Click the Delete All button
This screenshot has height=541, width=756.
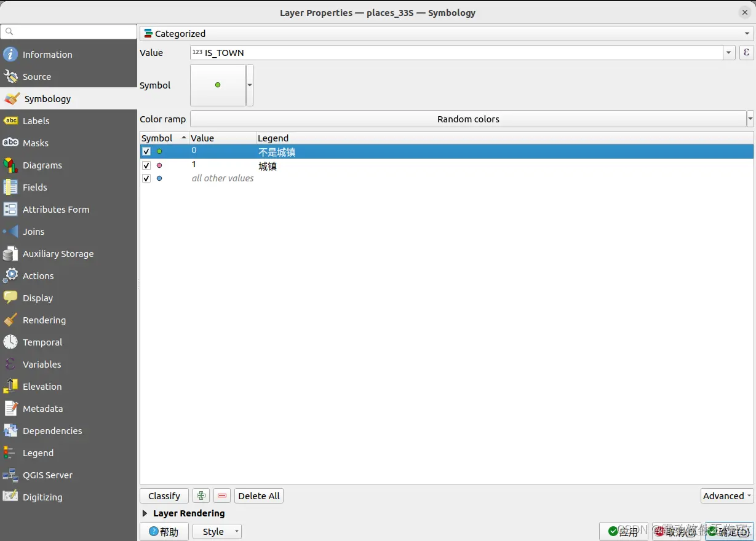pos(259,496)
